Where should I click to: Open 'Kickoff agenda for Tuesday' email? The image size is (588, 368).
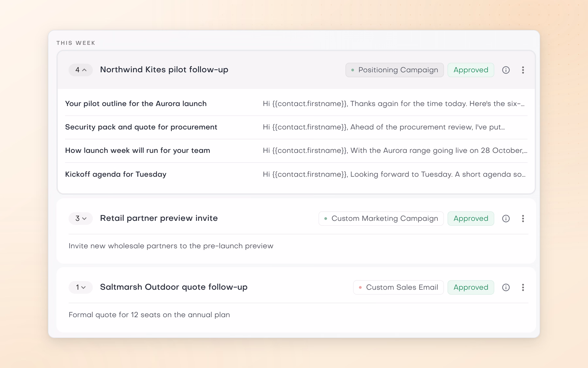(116, 174)
